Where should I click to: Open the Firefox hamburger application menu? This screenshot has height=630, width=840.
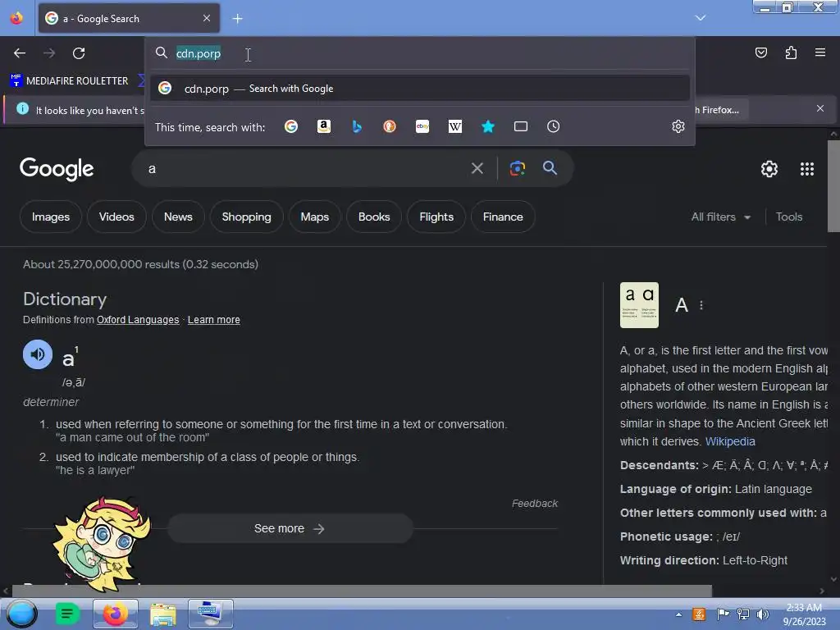[x=820, y=52]
